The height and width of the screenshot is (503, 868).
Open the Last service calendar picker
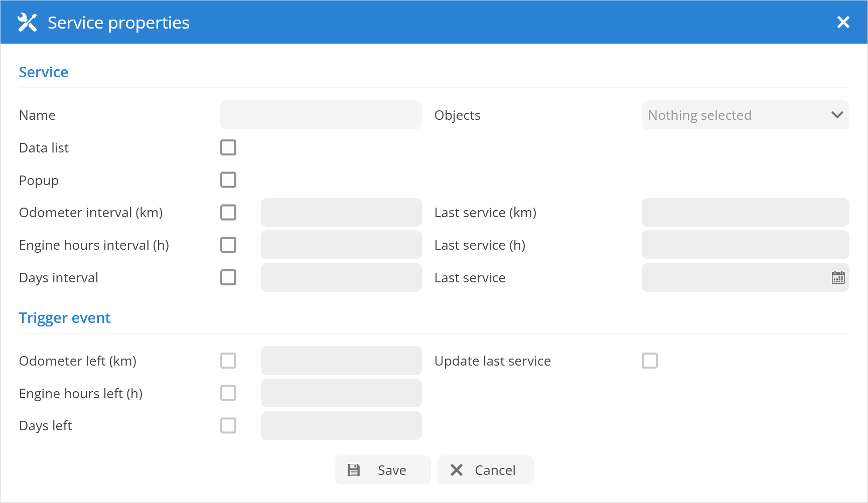[838, 278]
